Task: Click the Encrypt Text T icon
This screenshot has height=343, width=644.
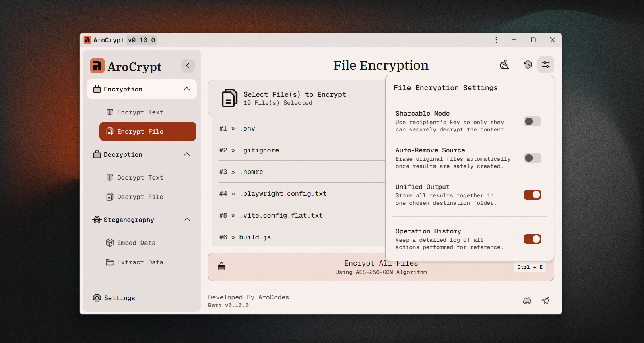Action: pos(110,112)
